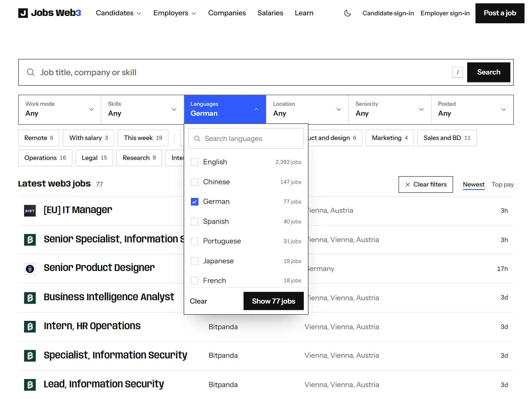Image resolution: width=532 pixels, height=399 pixels.
Task: Open the Learn page
Action: pyautogui.click(x=304, y=13)
